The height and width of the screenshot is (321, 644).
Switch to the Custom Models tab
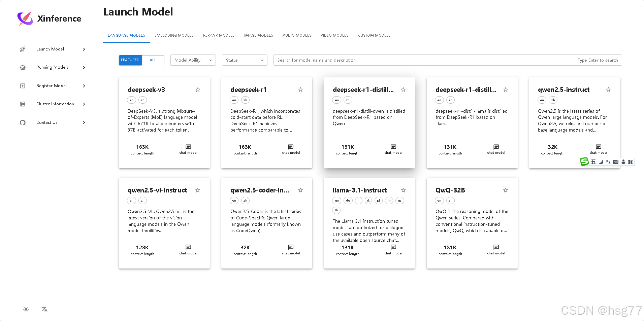click(x=374, y=35)
